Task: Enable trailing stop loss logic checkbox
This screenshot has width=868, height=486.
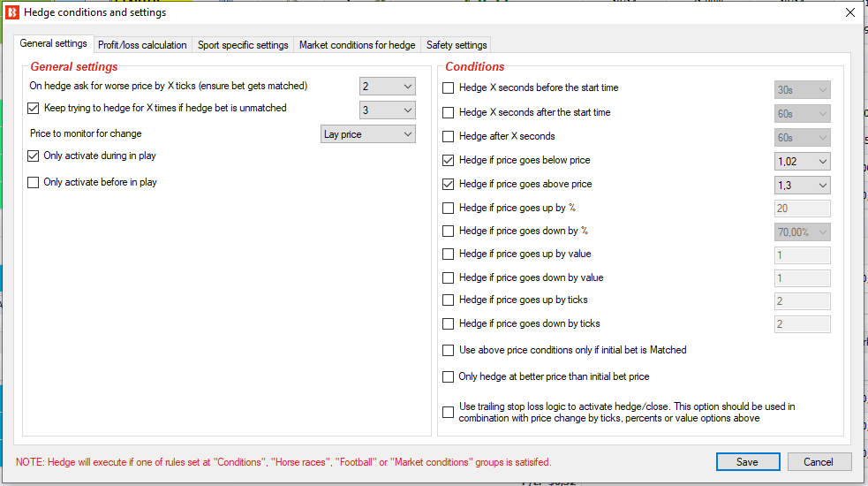Action: pos(449,413)
